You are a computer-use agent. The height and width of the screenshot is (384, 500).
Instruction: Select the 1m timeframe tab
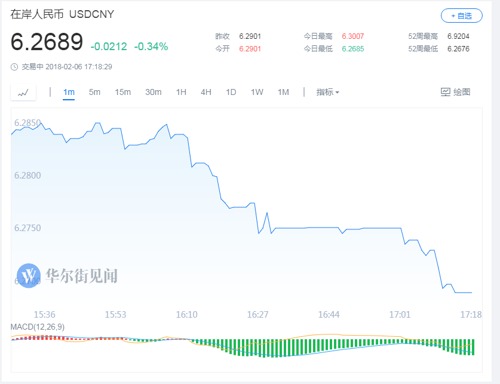[x=69, y=92]
